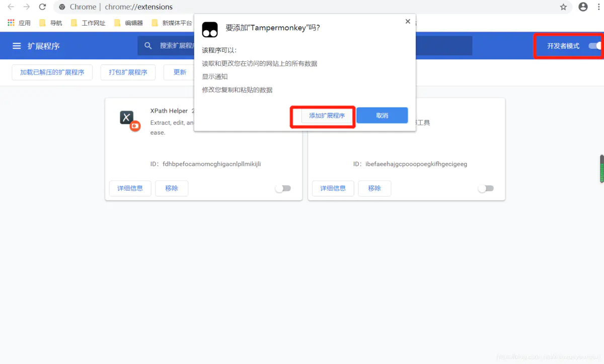
Task: Open the 编辑器 bookmarks folder
Action: point(133,23)
